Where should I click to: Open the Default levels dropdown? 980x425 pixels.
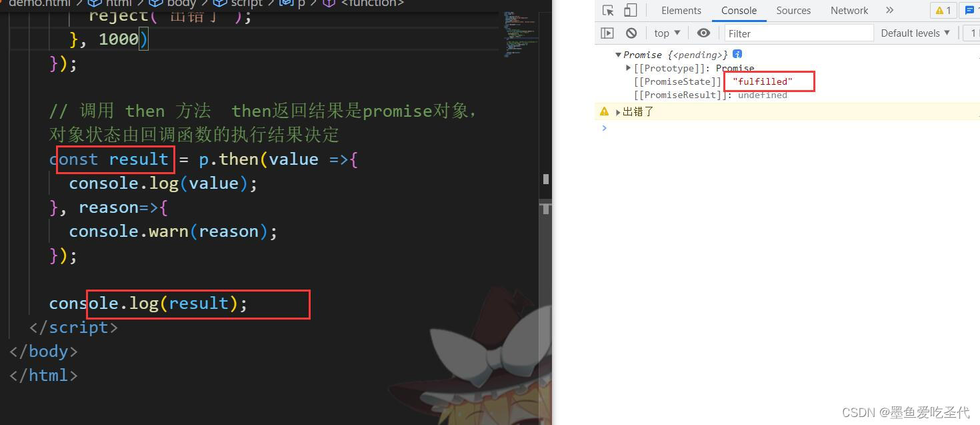click(x=915, y=33)
